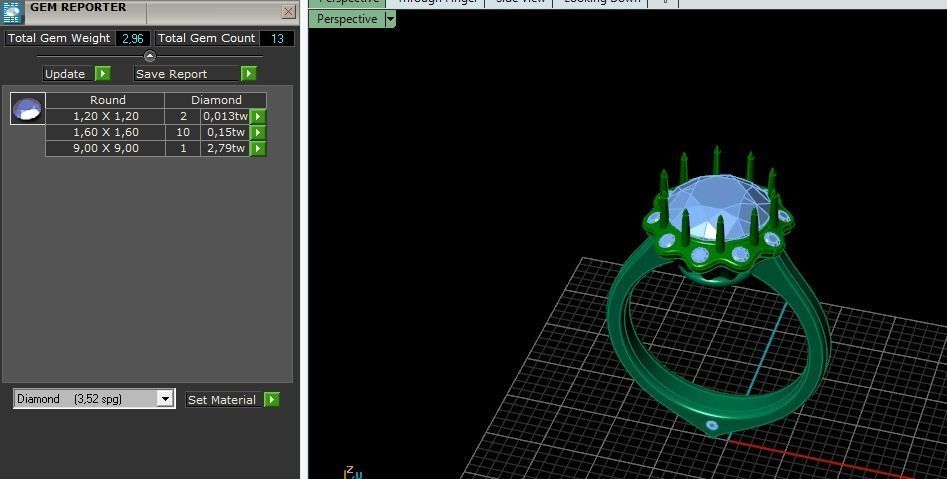This screenshot has width=947, height=479.
Task: Open the Diamond (3,52 spg) material dropdown
Action: click(95, 399)
